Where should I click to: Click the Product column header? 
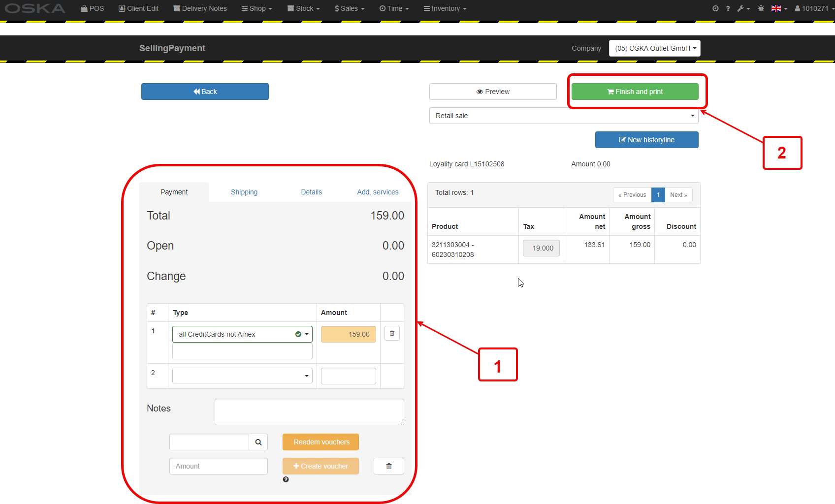pos(445,226)
